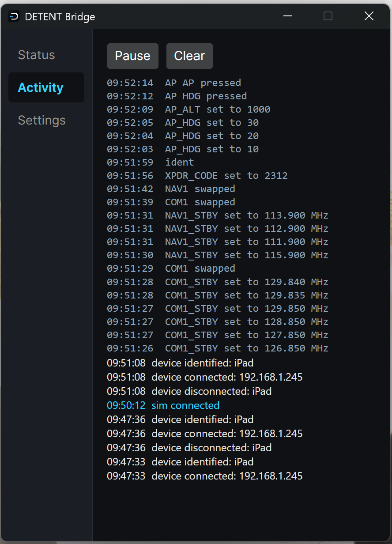Click 'NAV1_STBY set to 111.900 MHz'

tap(218, 242)
